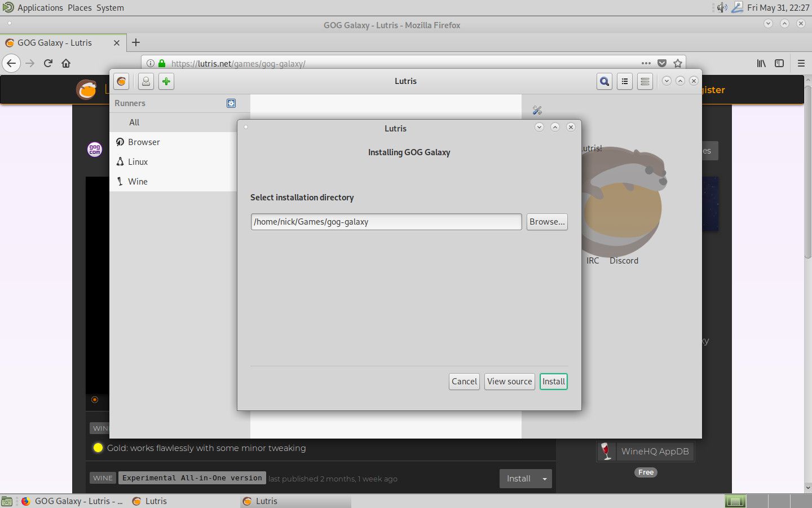Open the Lutris search magnifier icon

coord(604,81)
